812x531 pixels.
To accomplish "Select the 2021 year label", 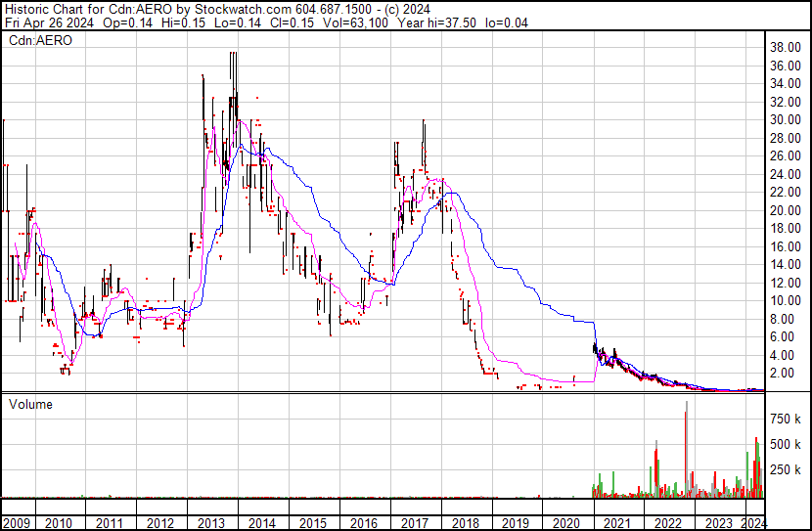I will click(x=617, y=523).
